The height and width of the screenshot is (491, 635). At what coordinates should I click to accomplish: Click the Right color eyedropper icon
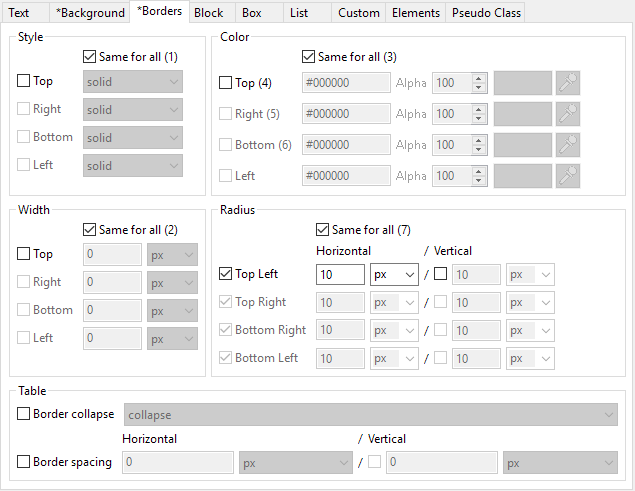coord(569,114)
